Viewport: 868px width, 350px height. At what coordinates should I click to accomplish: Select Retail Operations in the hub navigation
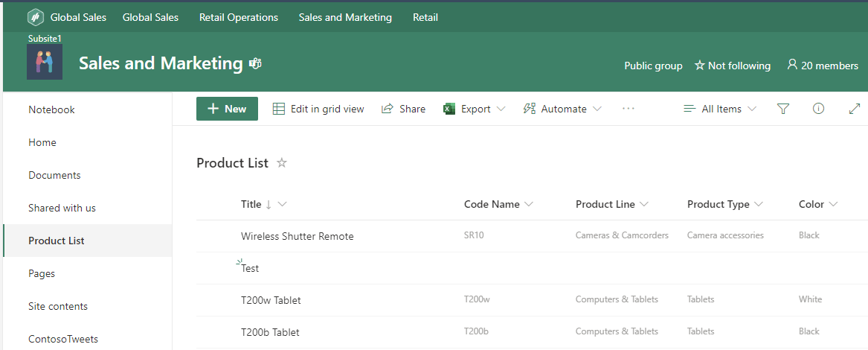[238, 17]
